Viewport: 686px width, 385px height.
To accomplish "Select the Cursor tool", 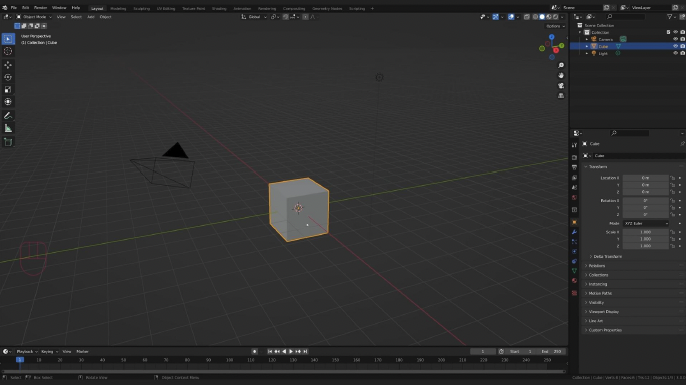I will [8, 51].
